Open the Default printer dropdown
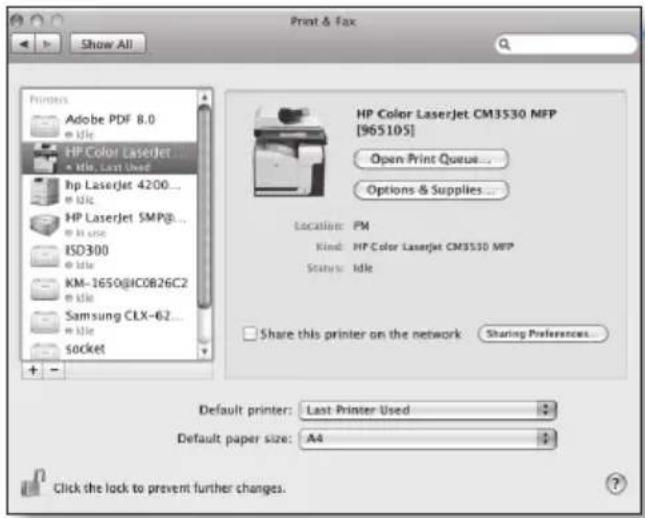Image resolution: width=645 pixels, height=518 pixels. (428, 410)
